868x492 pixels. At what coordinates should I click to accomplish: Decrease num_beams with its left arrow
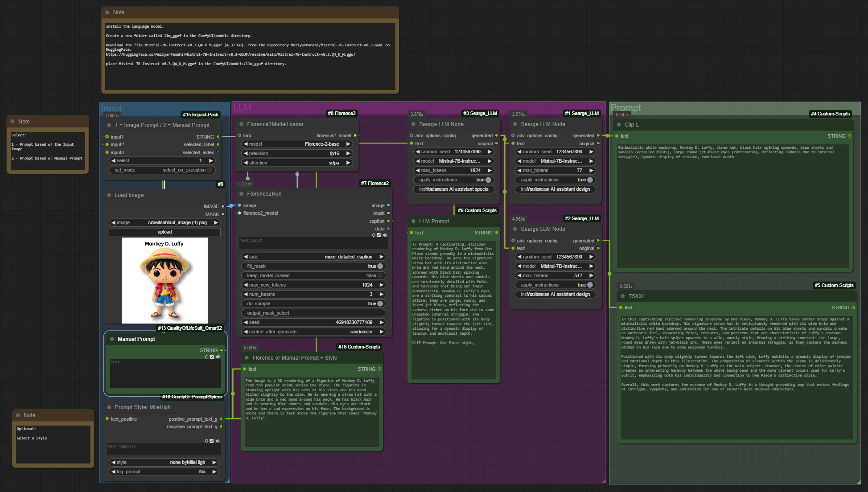point(246,294)
